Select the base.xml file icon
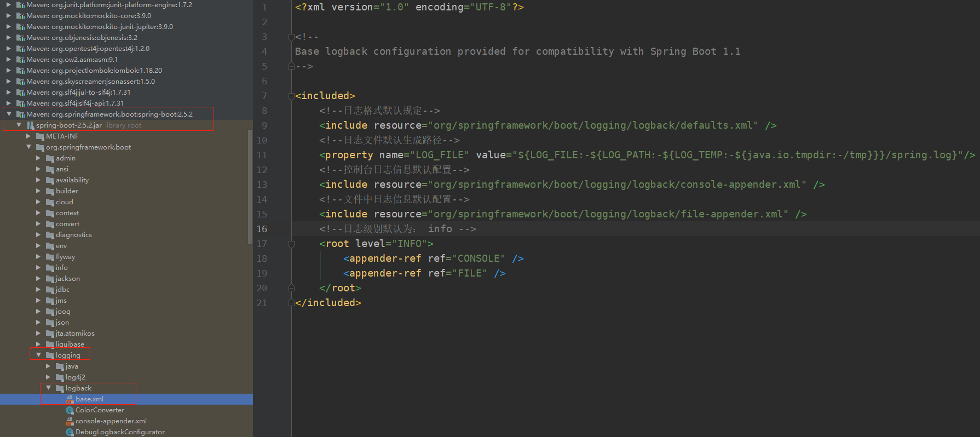980x437 pixels. tap(70, 399)
